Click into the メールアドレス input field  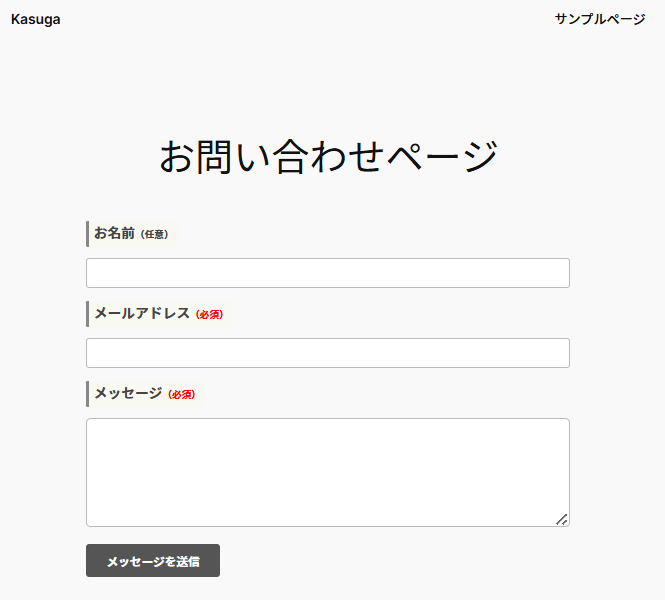pyautogui.click(x=327, y=353)
